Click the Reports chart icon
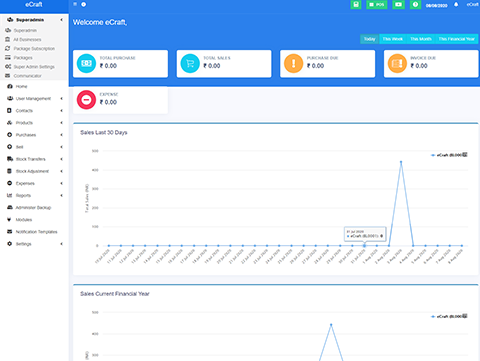Viewport: 480px width, 361px height. point(10,195)
